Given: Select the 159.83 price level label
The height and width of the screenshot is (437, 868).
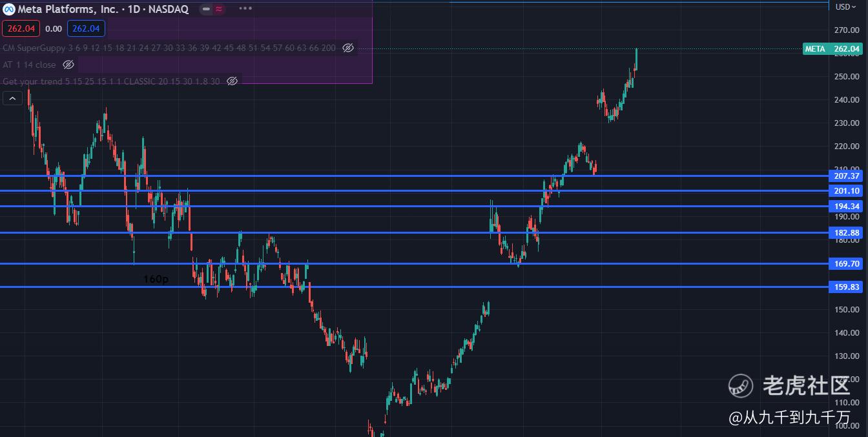Looking at the screenshot, I should 847,287.
